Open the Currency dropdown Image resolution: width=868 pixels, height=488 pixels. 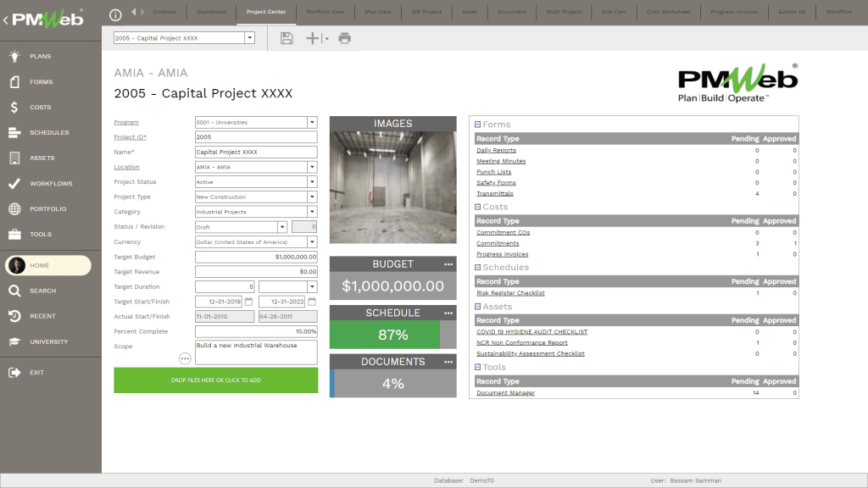point(312,241)
